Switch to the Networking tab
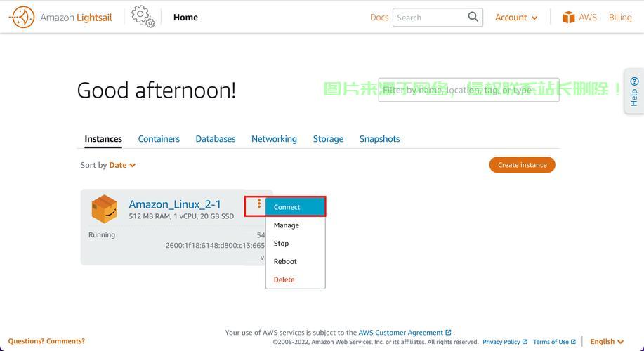Image resolution: width=644 pixels, height=351 pixels. [274, 139]
